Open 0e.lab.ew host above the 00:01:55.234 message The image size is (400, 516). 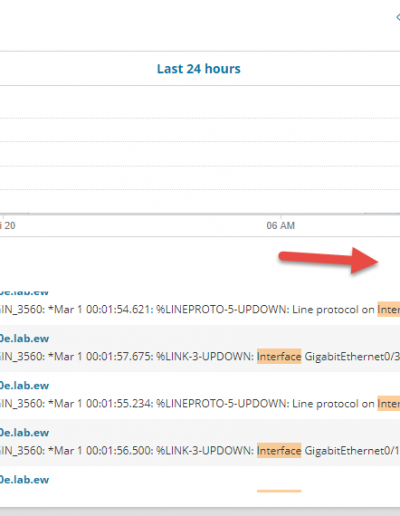coord(24,385)
